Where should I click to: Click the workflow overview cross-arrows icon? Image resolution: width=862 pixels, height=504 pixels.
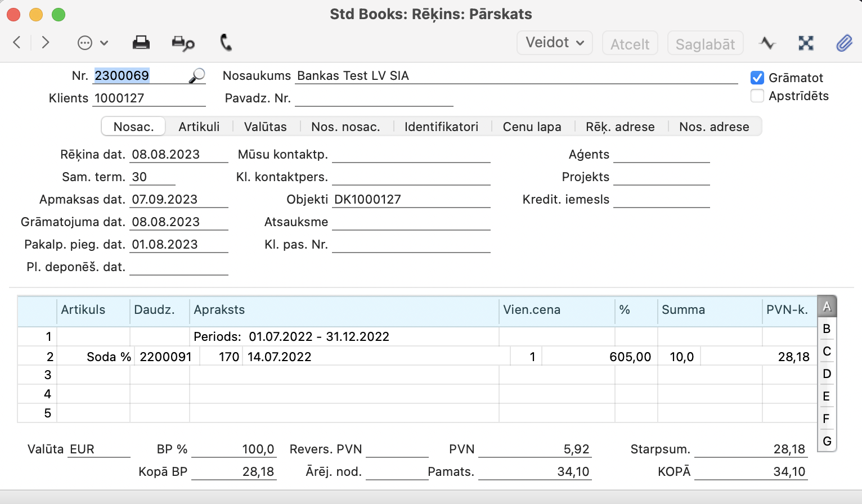click(806, 43)
